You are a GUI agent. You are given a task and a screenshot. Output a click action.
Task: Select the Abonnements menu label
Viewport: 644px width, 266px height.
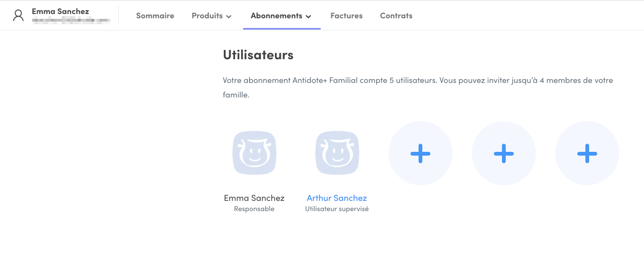tap(277, 16)
